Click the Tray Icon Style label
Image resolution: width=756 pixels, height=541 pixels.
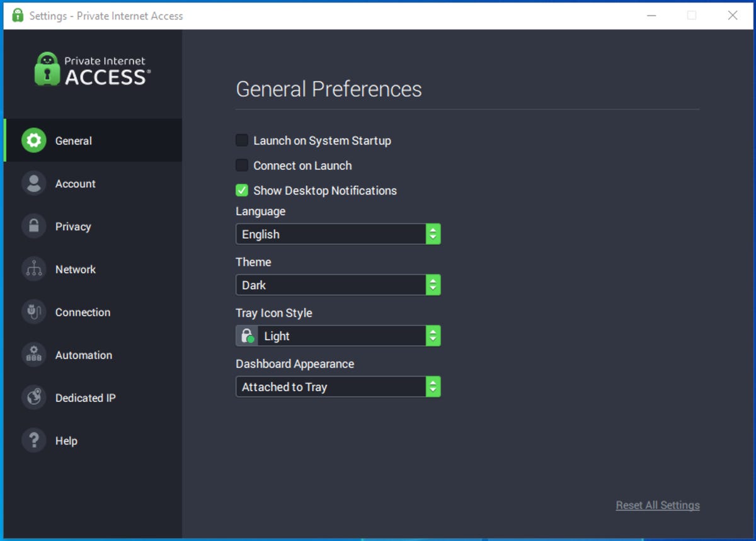[274, 313]
